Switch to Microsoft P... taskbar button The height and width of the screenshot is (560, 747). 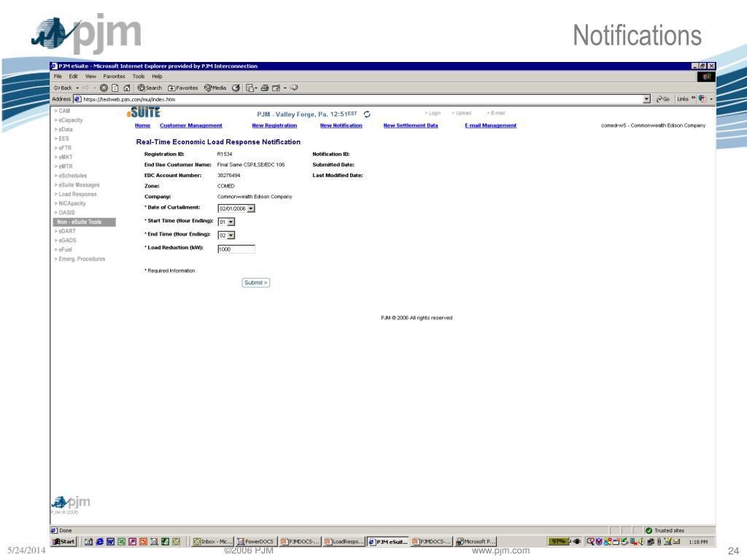coord(476,542)
